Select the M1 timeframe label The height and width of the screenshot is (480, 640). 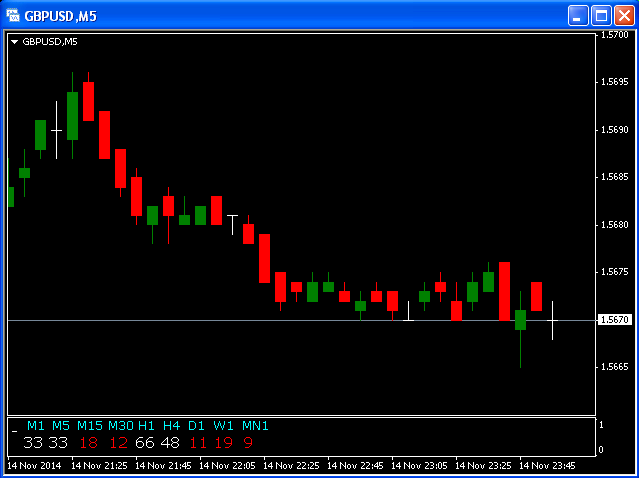click(x=36, y=426)
